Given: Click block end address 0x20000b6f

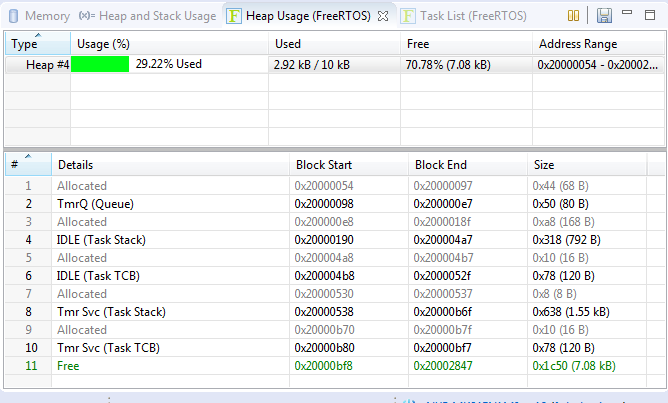Looking at the screenshot, I should point(443,312).
